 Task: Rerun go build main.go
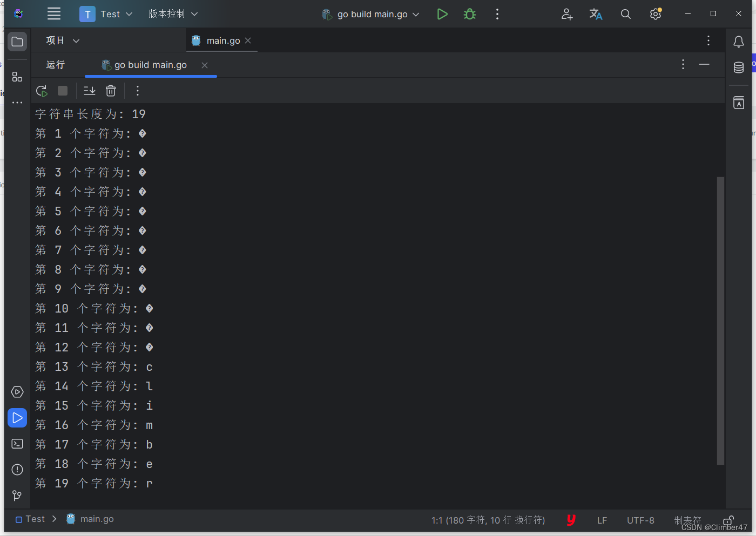click(x=42, y=91)
